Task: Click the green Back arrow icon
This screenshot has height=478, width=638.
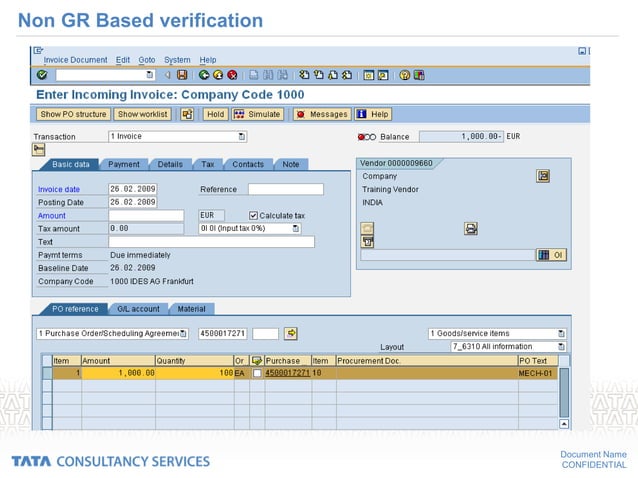Action: click(x=204, y=75)
